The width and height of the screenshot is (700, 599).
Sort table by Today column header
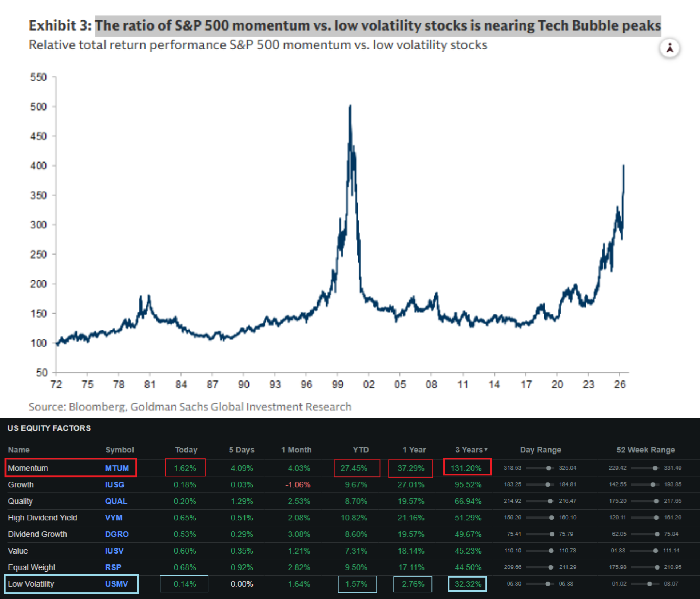[186, 450]
